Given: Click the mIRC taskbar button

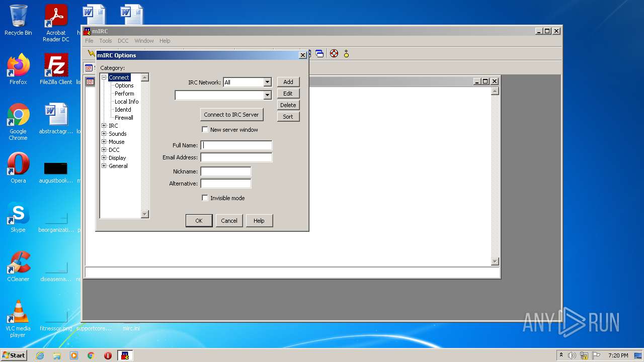Looking at the screenshot, I should pos(125,355).
